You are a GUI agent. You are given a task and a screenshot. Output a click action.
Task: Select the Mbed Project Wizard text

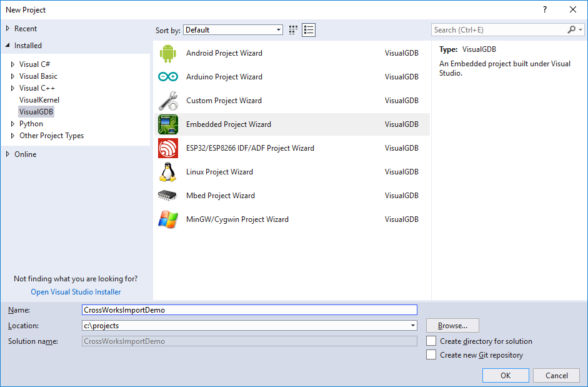tap(221, 196)
